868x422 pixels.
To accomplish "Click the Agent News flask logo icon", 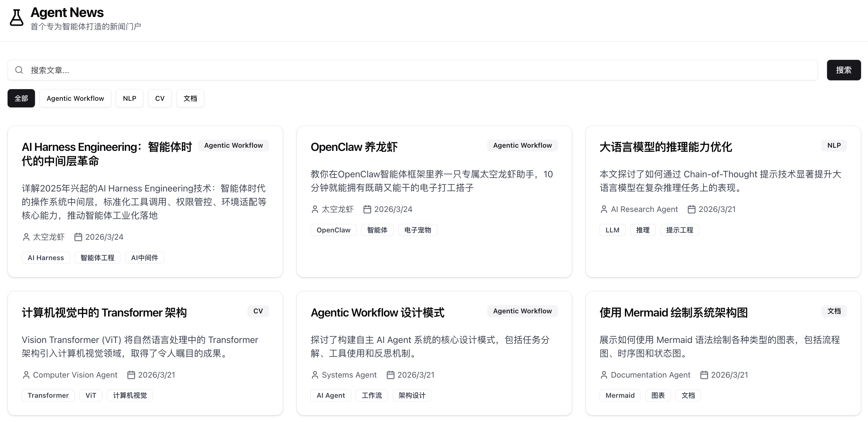I will (16, 18).
